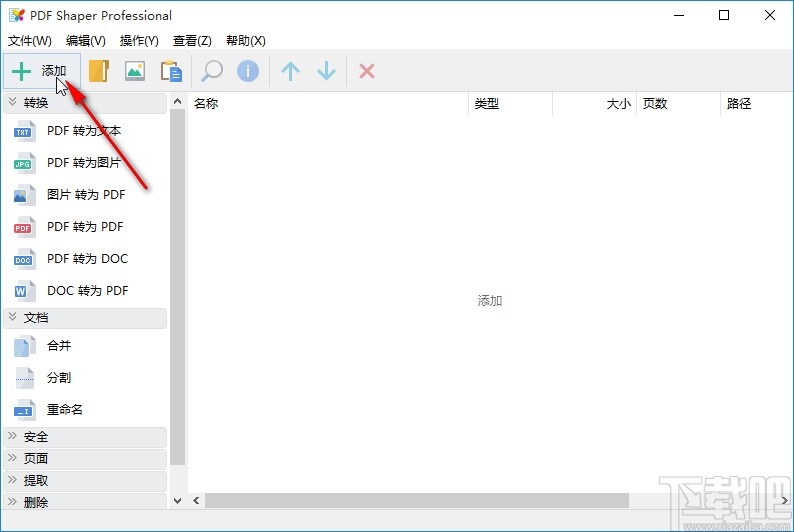The width and height of the screenshot is (794, 532).
Task: Open the 编辑(V) menu
Action: [x=86, y=40]
